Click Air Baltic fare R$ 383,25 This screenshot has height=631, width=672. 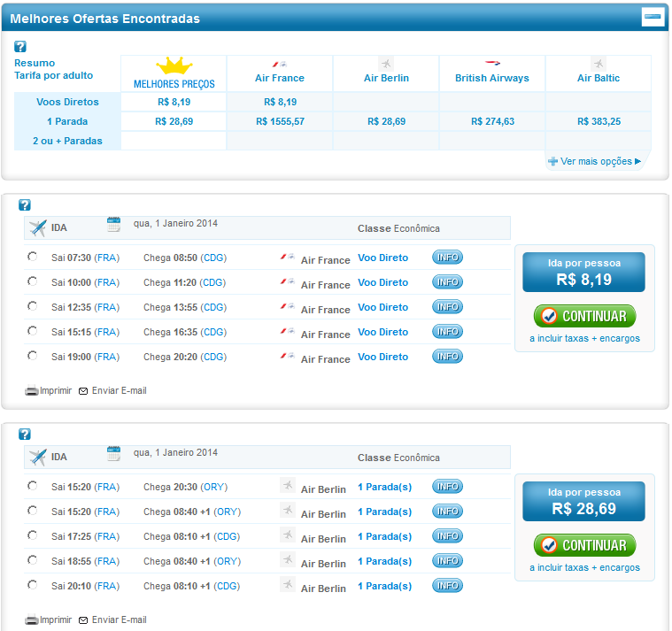599,121
